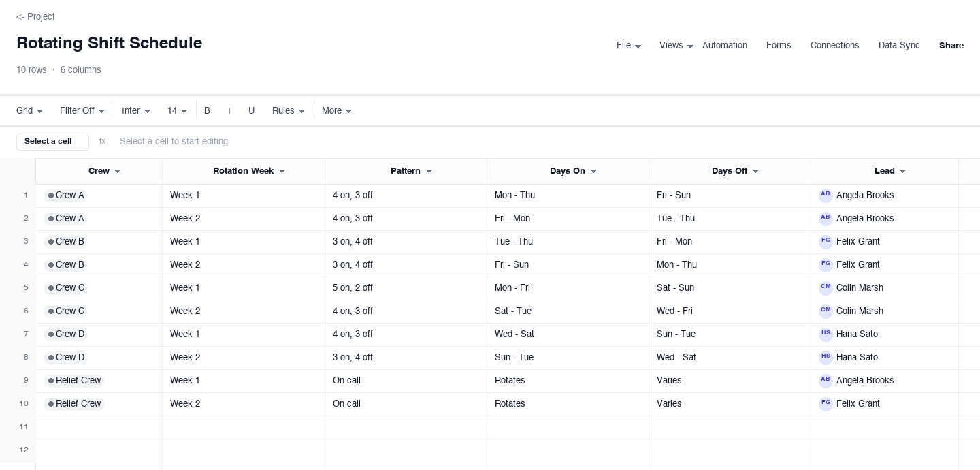Image resolution: width=980 pixels, height=470 pixels.
Task: Select Days Off cell 'Sat - Sun'
Action: point(730,288)
